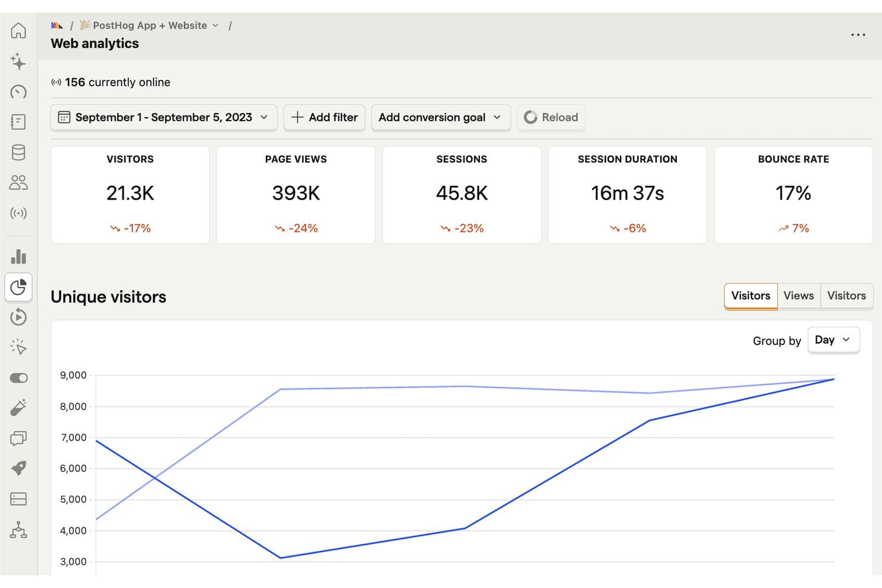
Task: Click the Add filter button
Action: click(x=325, y=117)
